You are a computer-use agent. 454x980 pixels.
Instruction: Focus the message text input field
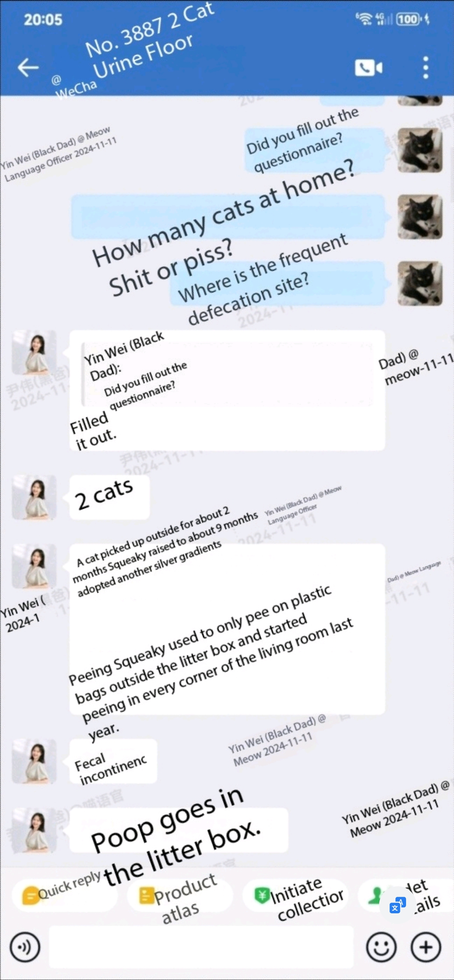click(x=201, y=947)
